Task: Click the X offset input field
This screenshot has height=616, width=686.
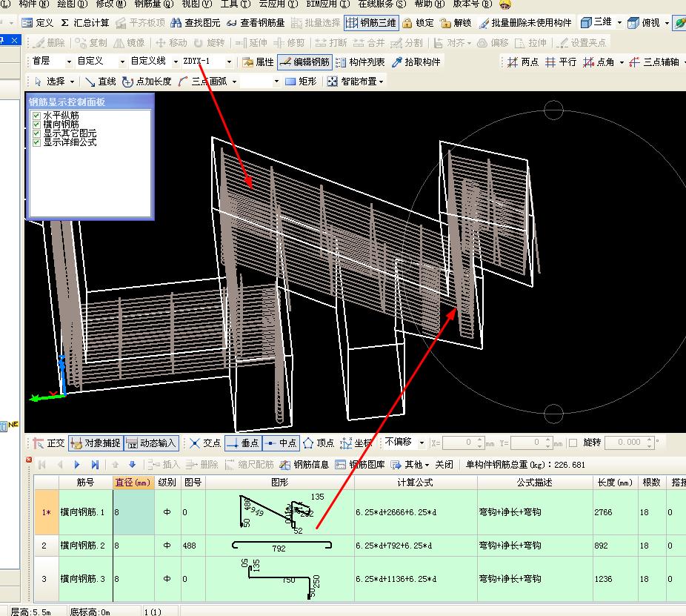Action: (459, 443)
